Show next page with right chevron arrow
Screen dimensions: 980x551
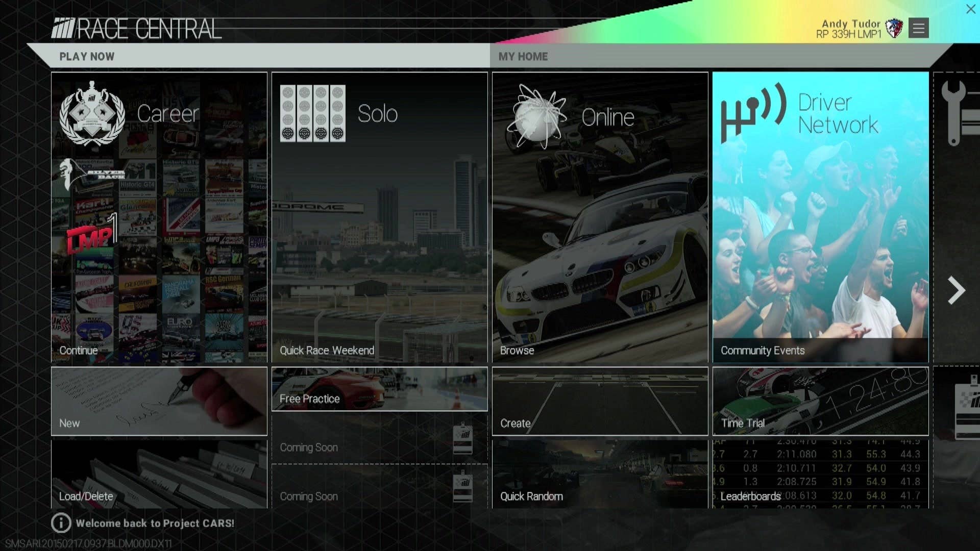coord(956,291)
